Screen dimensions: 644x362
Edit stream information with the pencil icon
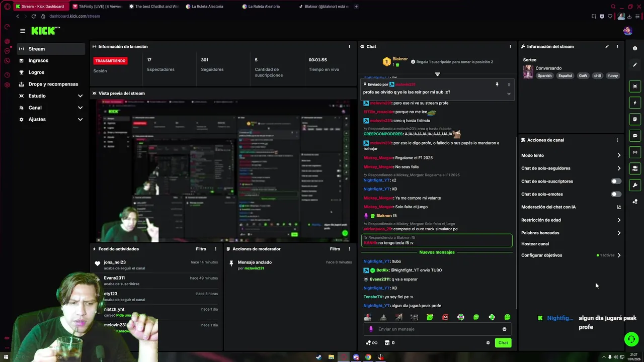coord(606,47)
